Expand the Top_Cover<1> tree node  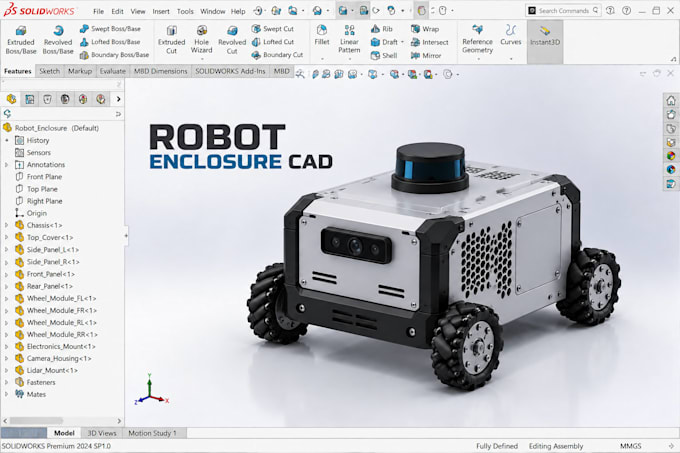7,238
